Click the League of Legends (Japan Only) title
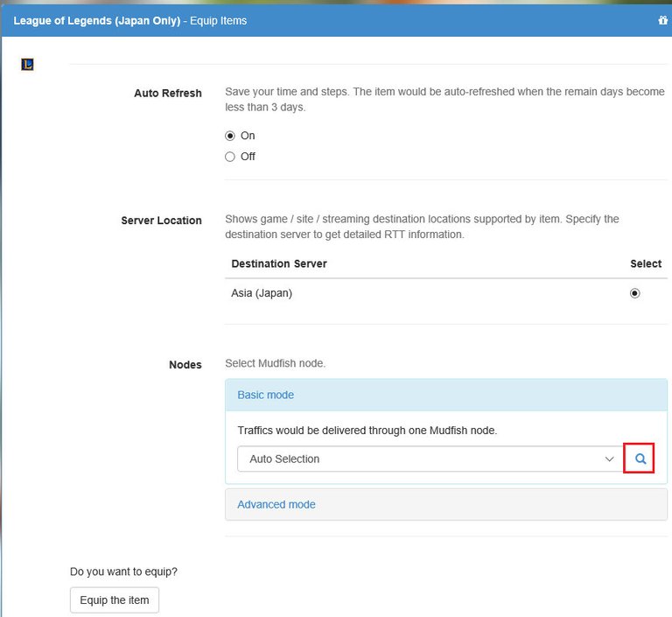The image size is (672, 617). [96, 20]
